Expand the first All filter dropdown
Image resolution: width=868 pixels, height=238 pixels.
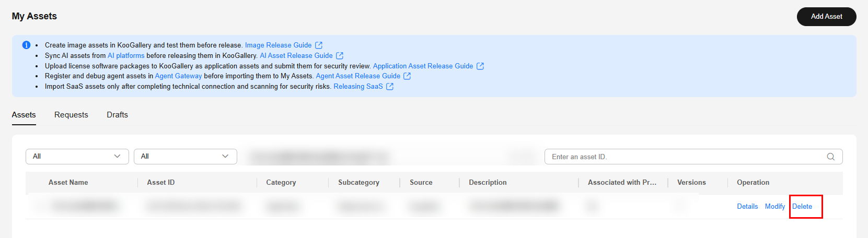coord(77,157)
